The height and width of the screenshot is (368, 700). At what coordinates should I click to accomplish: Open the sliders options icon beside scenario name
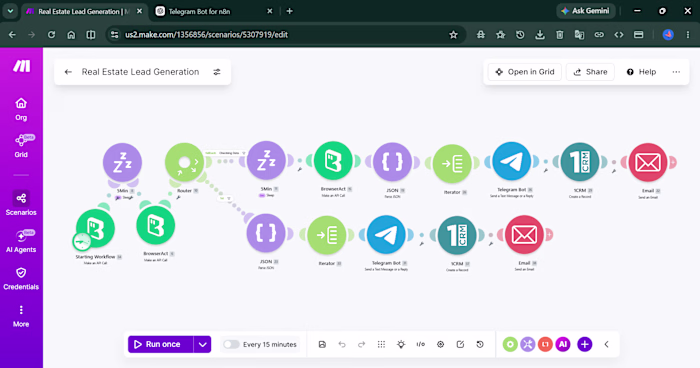point(217,72)
